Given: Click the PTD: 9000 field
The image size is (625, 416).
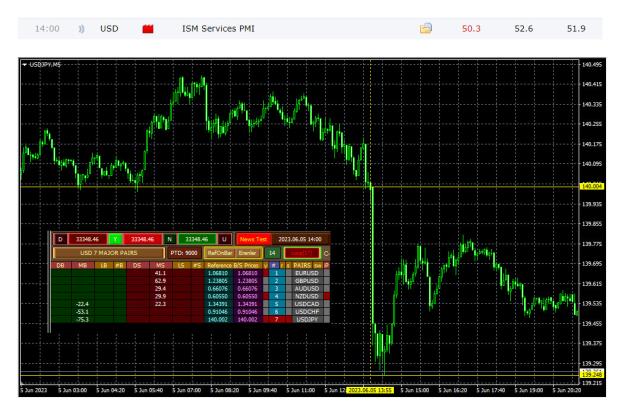Looking at the screenshot, I should (x=184, y=253).
